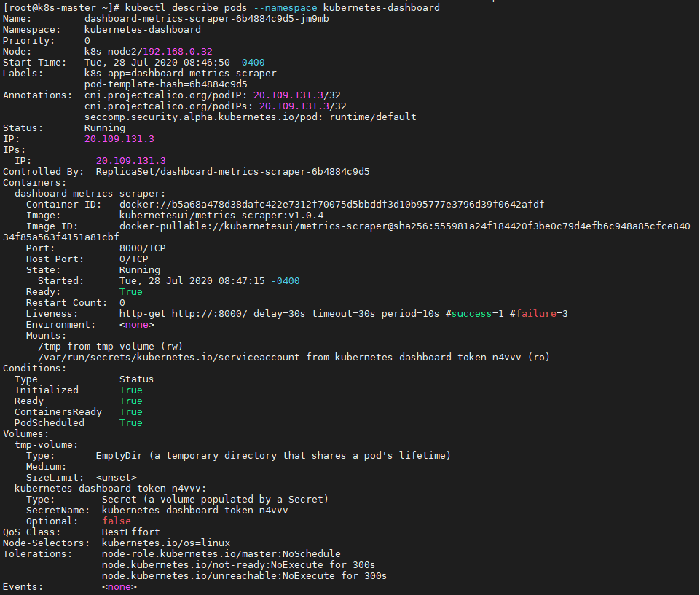Viewport: 700px width, 595px height.
Task: Click the 'tmp-volume:' volume heading
Action: click(x=46, y=445)
